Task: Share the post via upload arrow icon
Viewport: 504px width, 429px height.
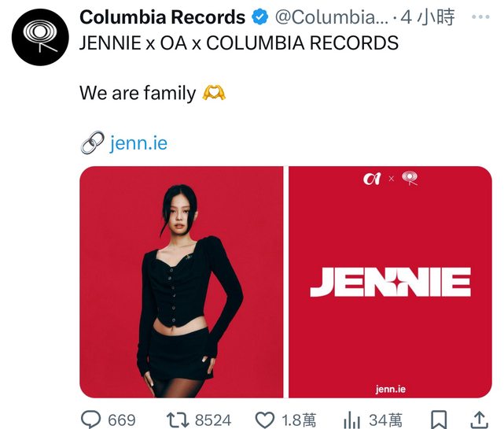Action: pyautogui.click(x=480, y=420)
